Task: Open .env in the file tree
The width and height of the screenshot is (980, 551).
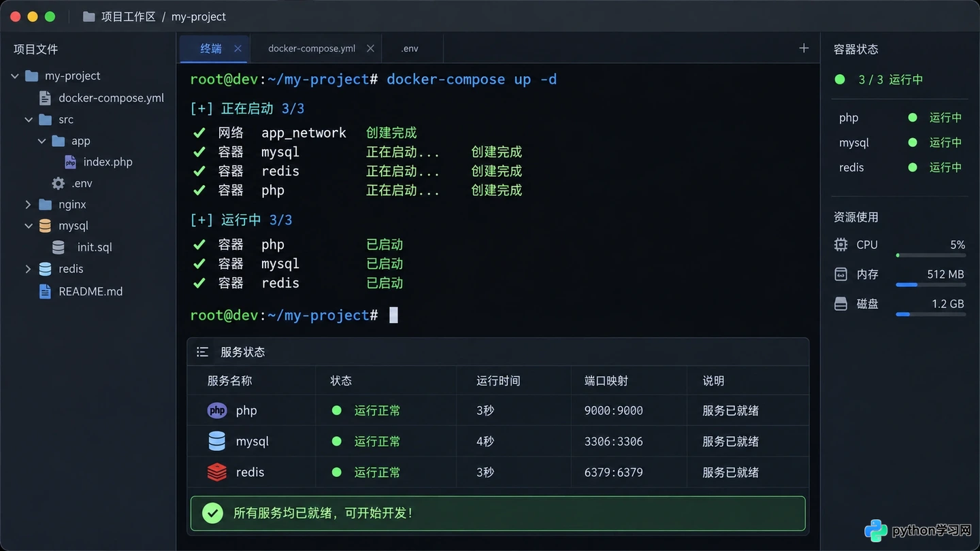Action: [x=82, y=183]
